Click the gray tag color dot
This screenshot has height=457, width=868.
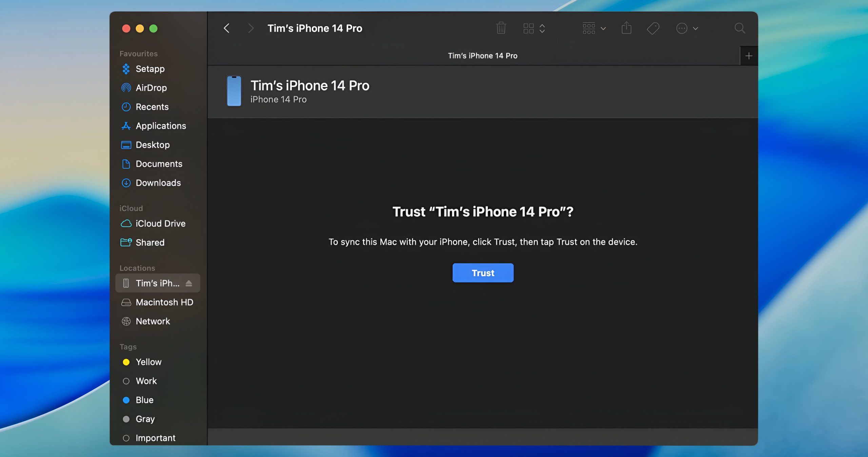[126, 419]
